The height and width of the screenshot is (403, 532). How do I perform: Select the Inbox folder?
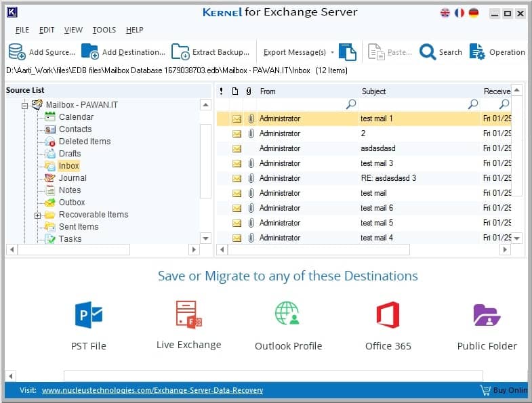[x=69, y=166]
